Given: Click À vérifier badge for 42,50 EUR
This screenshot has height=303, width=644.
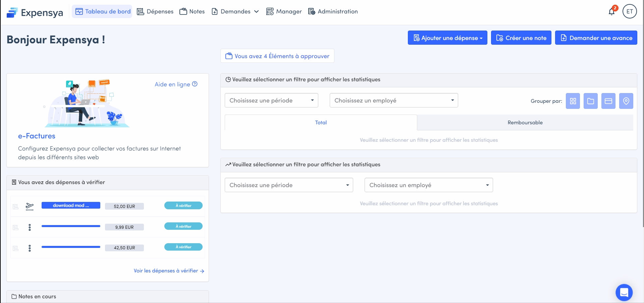Looking at the screenshot, I should (x=183, y=247).
